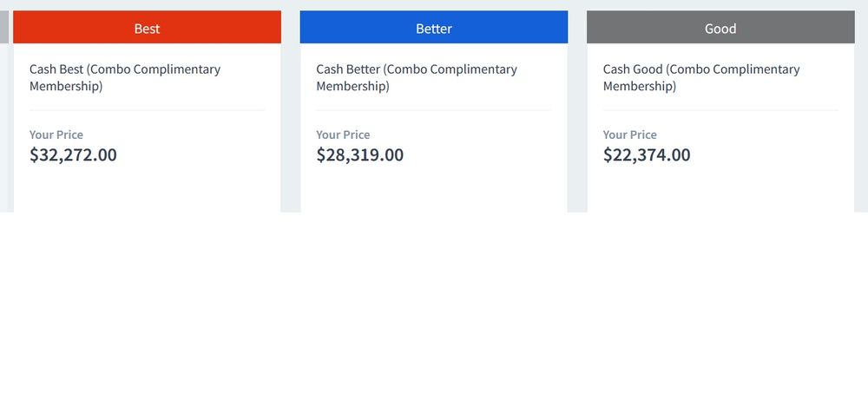The height and width of the screenshot is (407, 868).
Task: Click the partially visible card at left edge
Action: click(3, 28)
